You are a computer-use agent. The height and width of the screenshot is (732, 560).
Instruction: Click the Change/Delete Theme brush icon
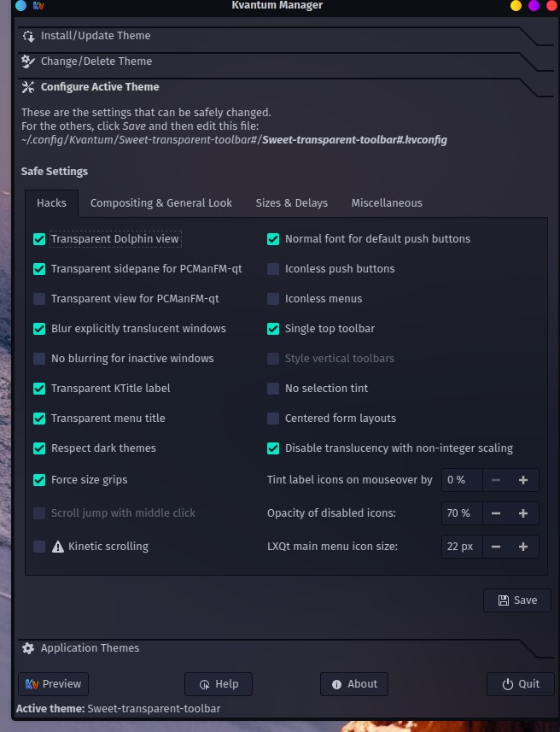[x=28, y=61]
